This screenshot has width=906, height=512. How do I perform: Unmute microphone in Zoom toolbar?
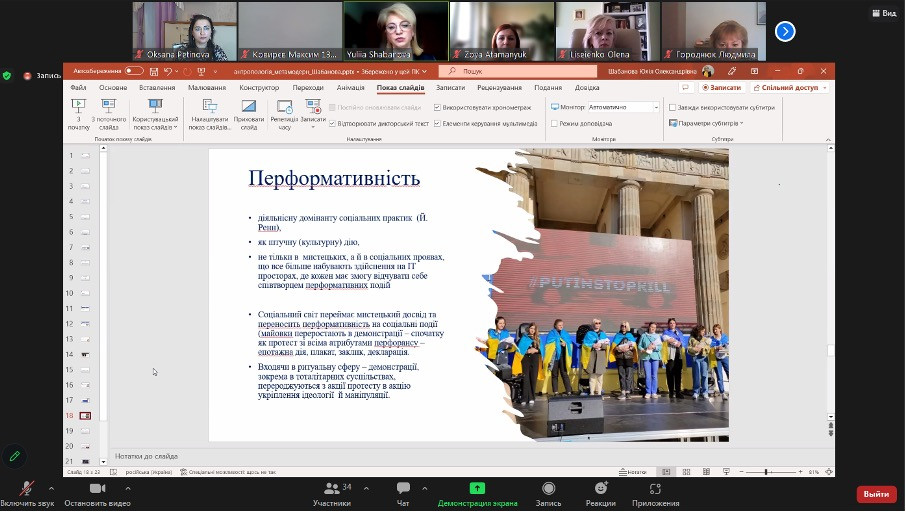[27, 488]
